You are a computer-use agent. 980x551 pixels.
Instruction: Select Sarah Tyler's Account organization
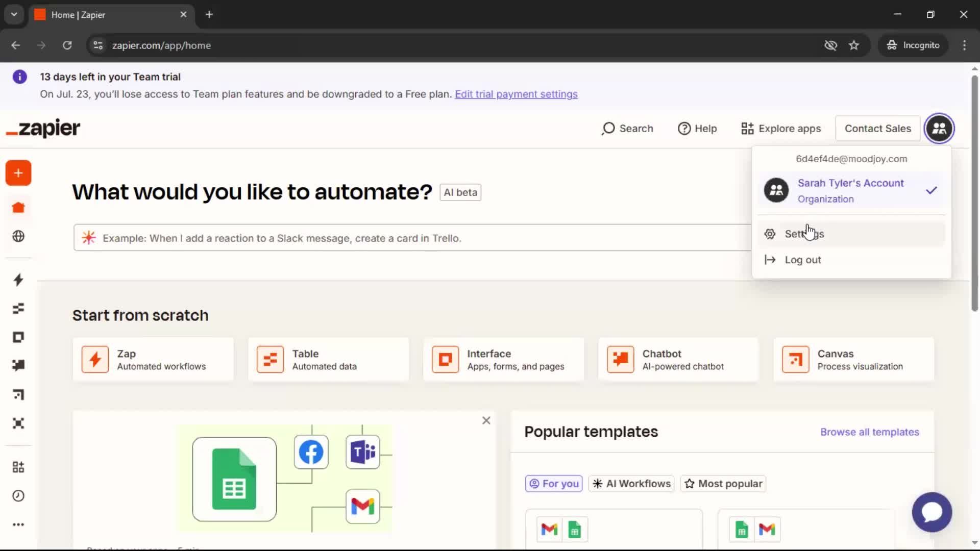coord(851,191)
